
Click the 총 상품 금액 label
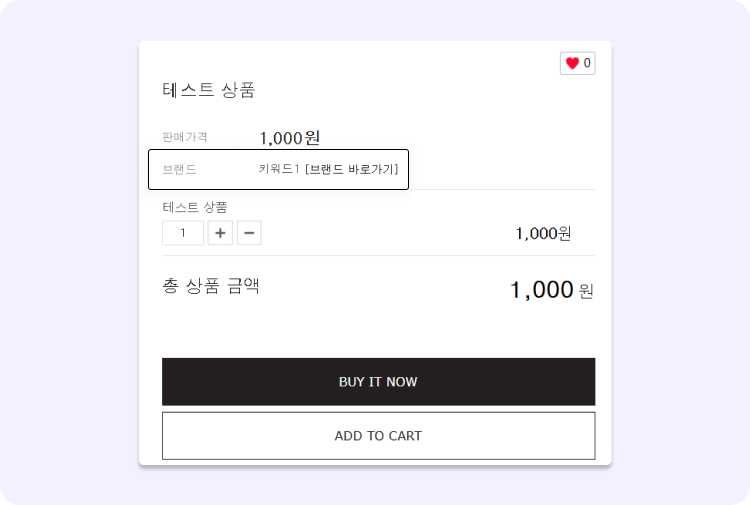pos(210,286)
